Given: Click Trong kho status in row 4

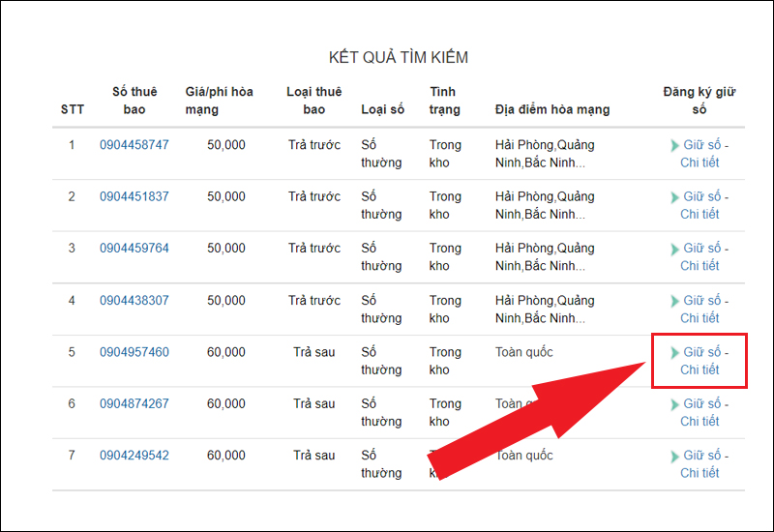Looking at the screenshot, I should point(445,310).
